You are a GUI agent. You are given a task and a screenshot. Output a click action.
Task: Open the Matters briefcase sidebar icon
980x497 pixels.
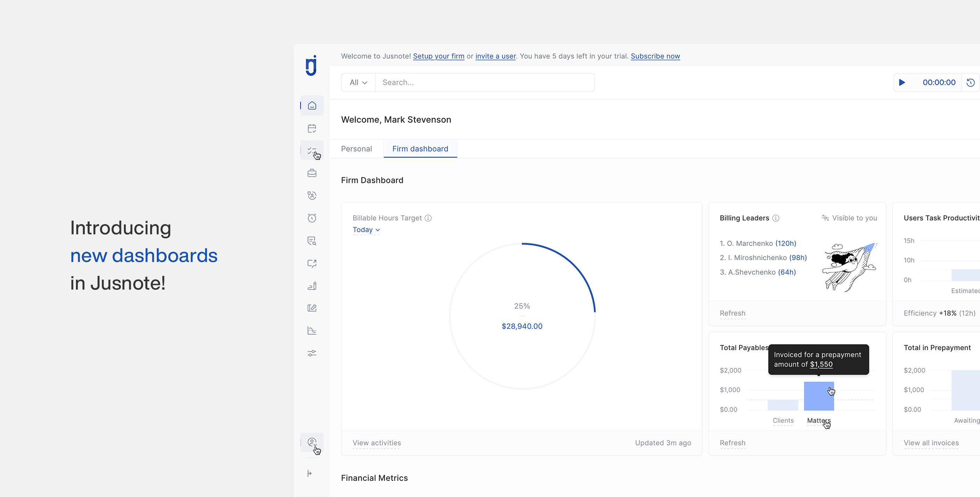click(x=312, y=173)
